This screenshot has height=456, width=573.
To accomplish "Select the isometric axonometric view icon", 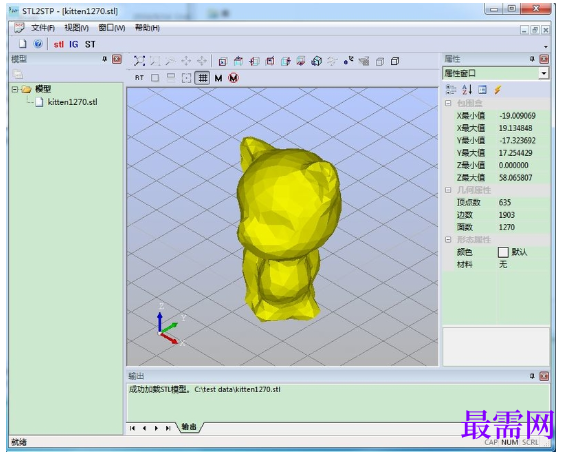I will (x=316, y=61).
